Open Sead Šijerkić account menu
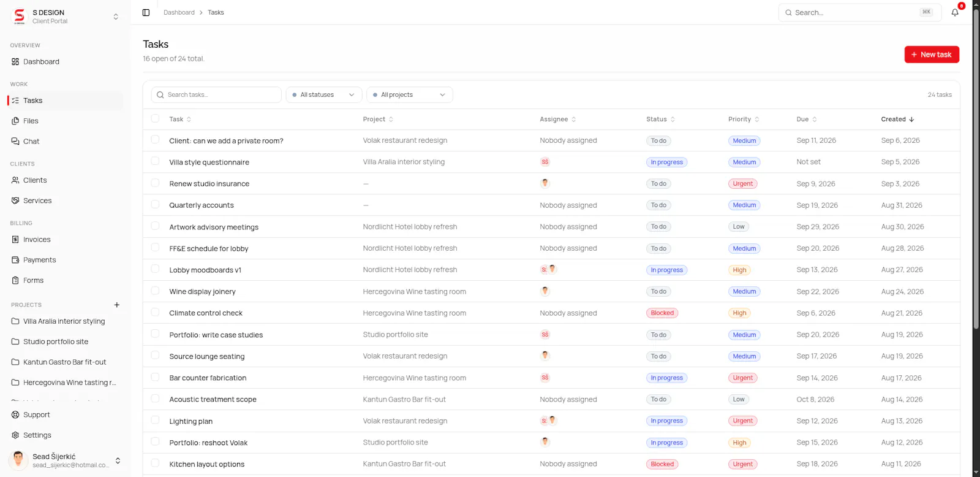 coord(66,460)
